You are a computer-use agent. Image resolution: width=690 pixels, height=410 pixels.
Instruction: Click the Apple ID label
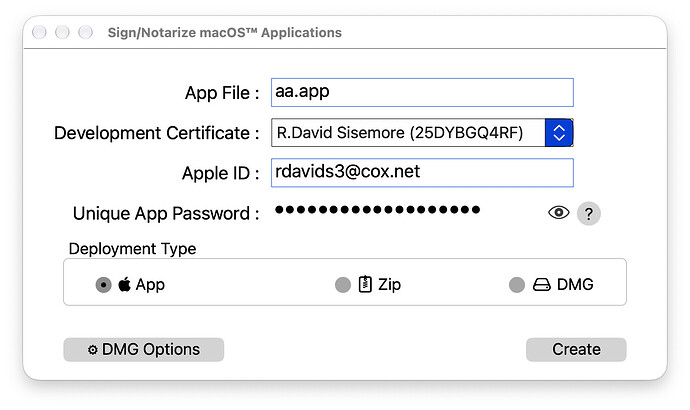(x=220, y=173)
